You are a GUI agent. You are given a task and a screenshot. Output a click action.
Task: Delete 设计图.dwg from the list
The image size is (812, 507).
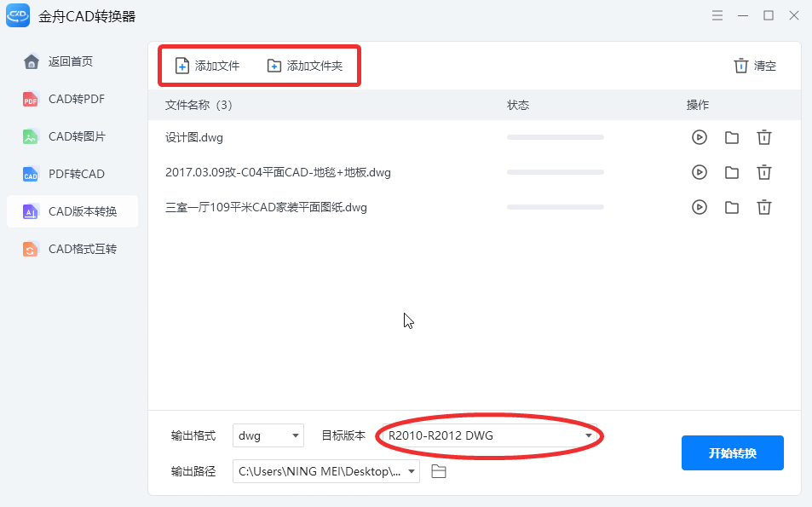[x=764, y=137]
